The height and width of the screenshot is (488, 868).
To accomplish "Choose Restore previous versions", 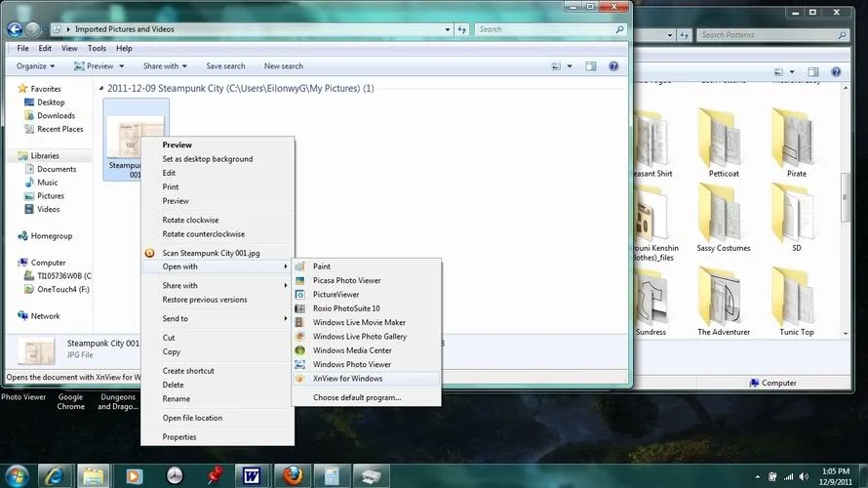I will point(217,300).
